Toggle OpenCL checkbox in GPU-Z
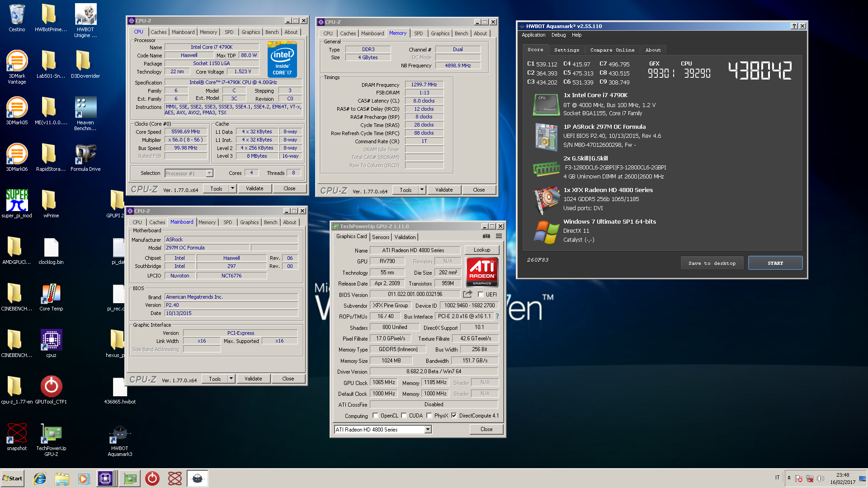Image resolution: width=868 pixels, height=488 pixels. tap(375, 416)
